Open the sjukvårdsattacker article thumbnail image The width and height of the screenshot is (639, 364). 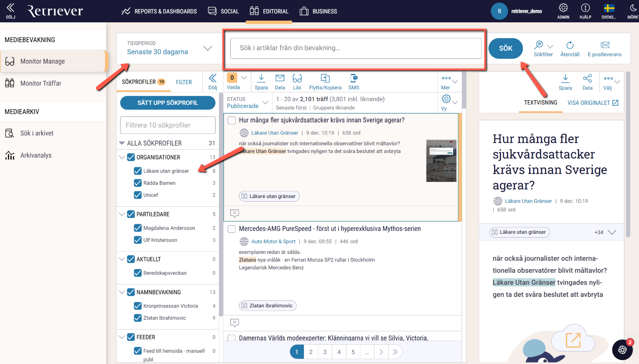tap(441, 161)
